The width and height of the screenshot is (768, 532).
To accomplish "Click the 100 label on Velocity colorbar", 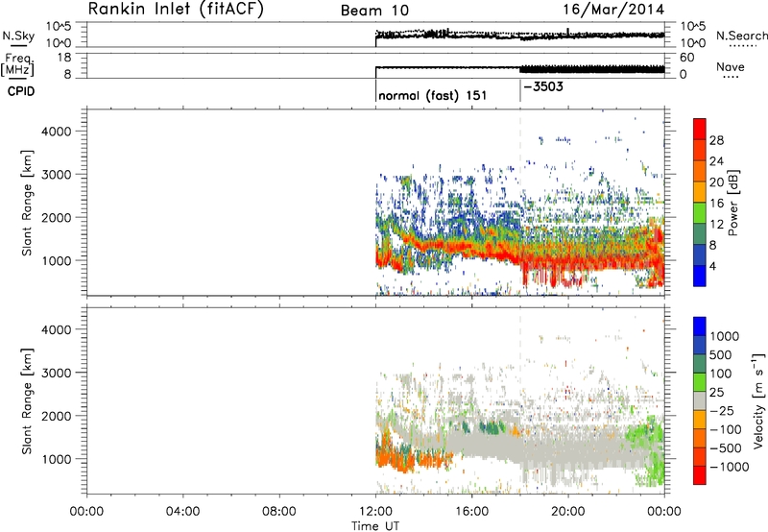I will point(720,374).
